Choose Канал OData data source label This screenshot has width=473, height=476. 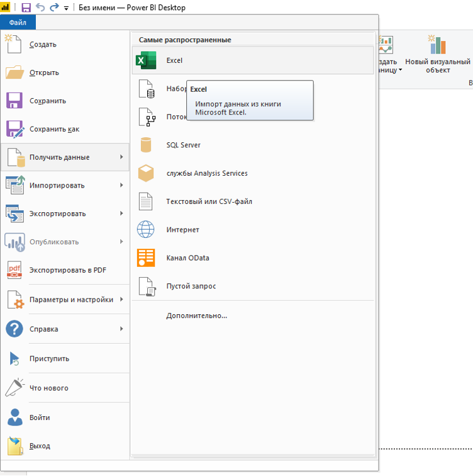coord(187,258)
